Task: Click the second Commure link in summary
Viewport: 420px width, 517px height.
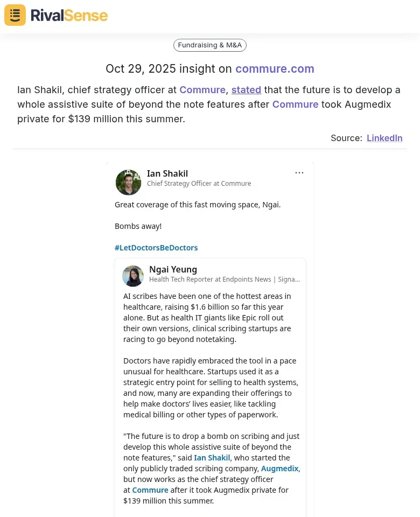Action: 295,104
